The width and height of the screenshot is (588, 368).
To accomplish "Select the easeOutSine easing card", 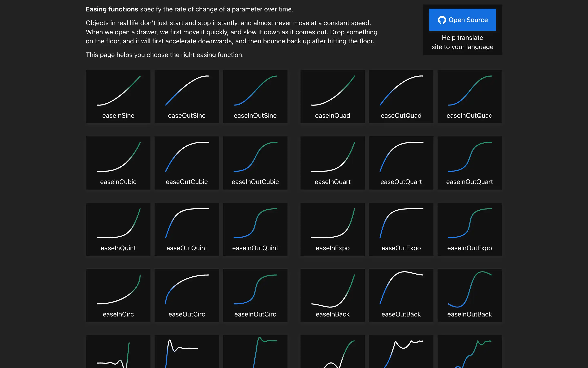I will [187, 97].
